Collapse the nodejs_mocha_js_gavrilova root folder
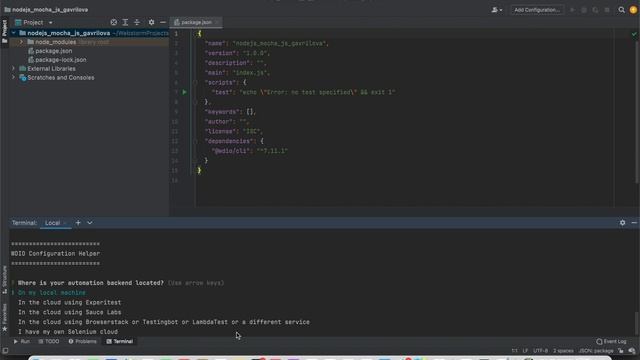 (13, 33)
